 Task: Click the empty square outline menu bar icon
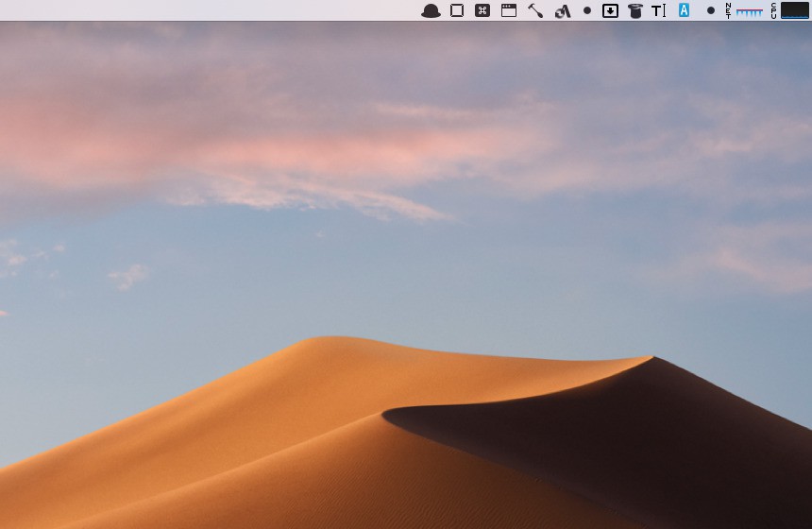[x=457, y=10]
